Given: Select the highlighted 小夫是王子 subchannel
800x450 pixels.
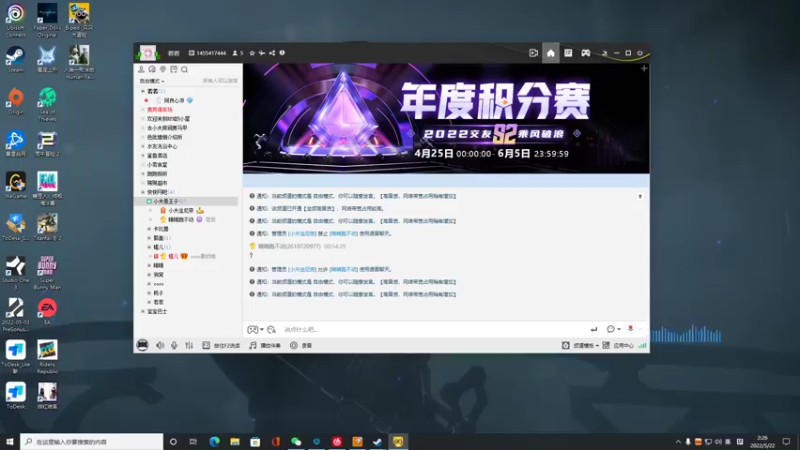Looking at the screenshot, I should [186, 202].
